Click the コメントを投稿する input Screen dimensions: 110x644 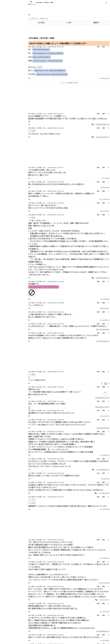(69, 83)
